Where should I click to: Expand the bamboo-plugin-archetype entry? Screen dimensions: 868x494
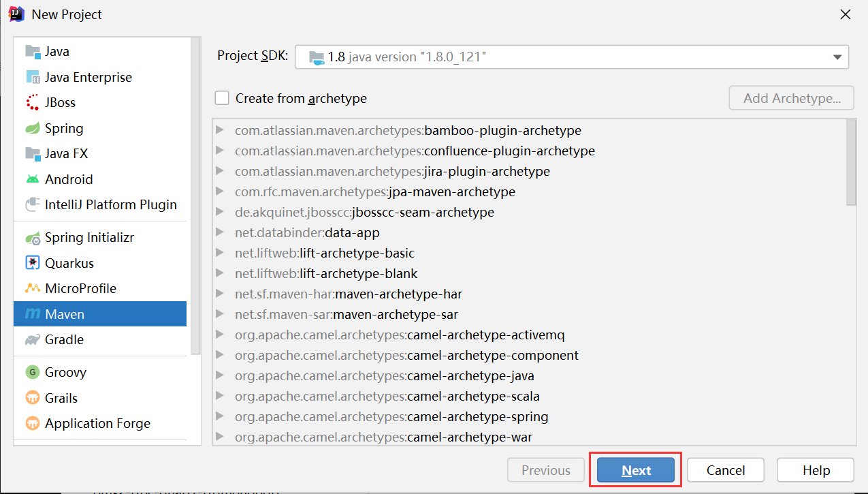tap(219, 130)
